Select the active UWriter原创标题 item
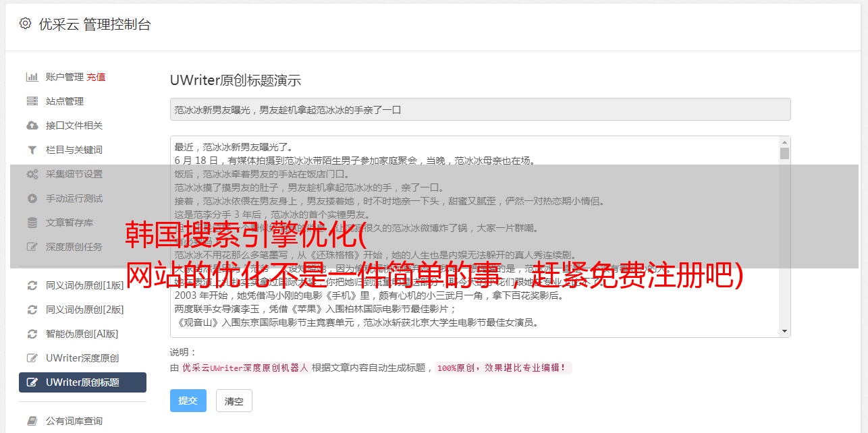868x433 pixels. coord(82,382)
